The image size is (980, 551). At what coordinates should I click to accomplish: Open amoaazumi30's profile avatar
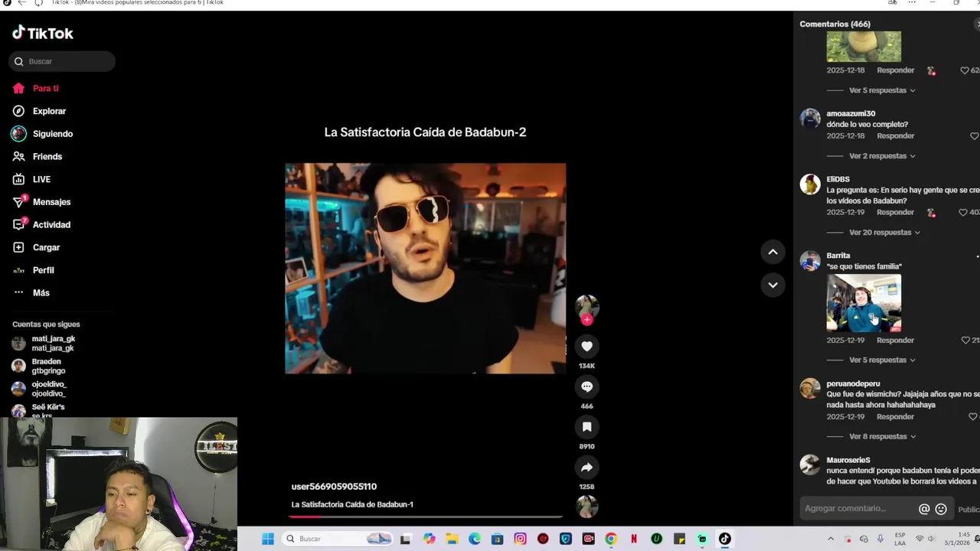tap(810, 119)
